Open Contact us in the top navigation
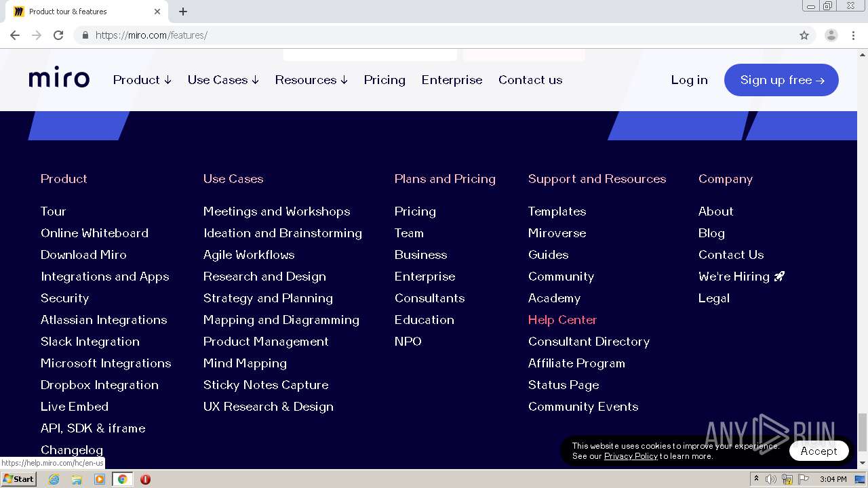The width and height of the screenshot is (868, 488). point(530,80)
